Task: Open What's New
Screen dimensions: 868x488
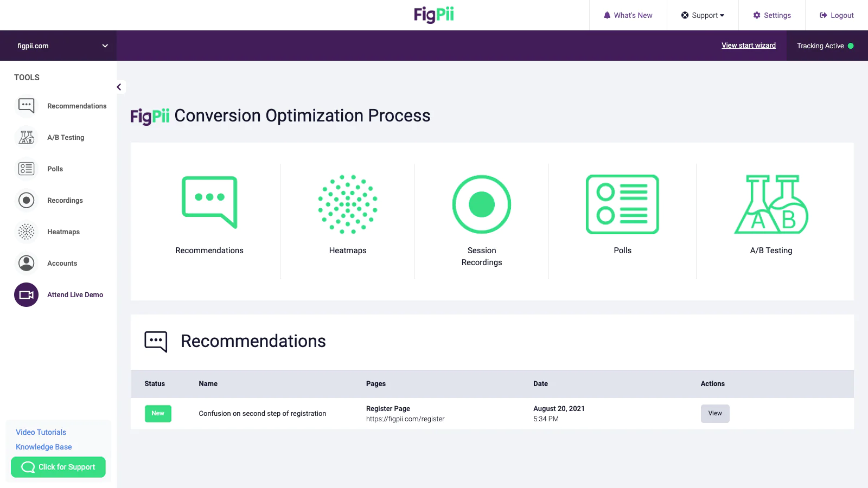Action: click(628, 15)
